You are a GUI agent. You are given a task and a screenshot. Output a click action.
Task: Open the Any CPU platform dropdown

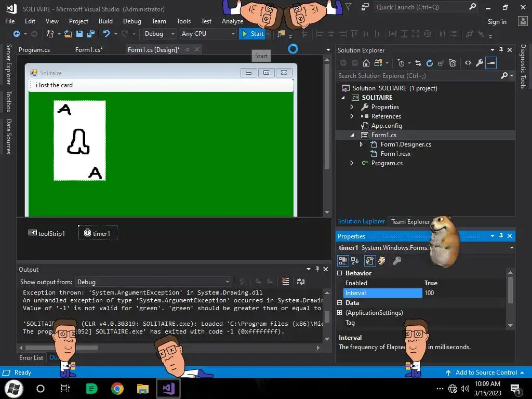pyautogui.click(x=233, y=34)
